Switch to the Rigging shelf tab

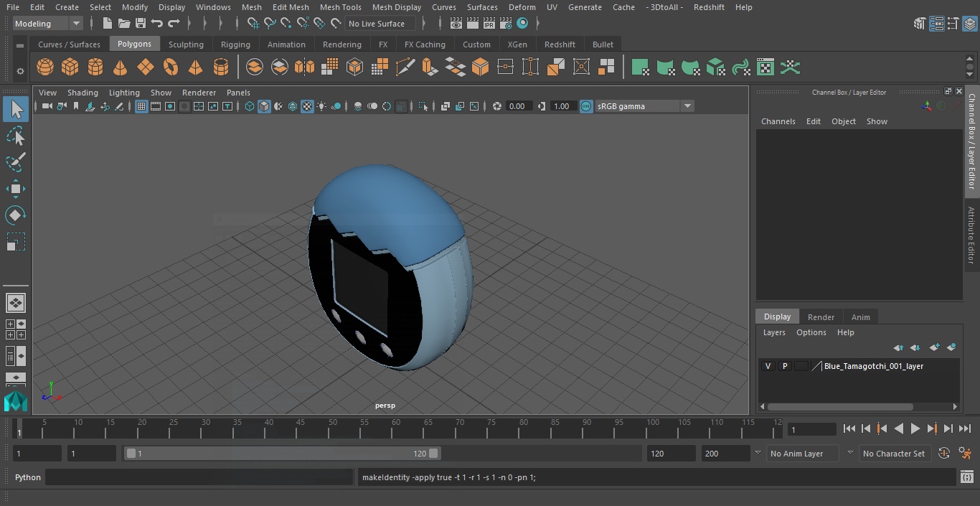pos(235,44)
